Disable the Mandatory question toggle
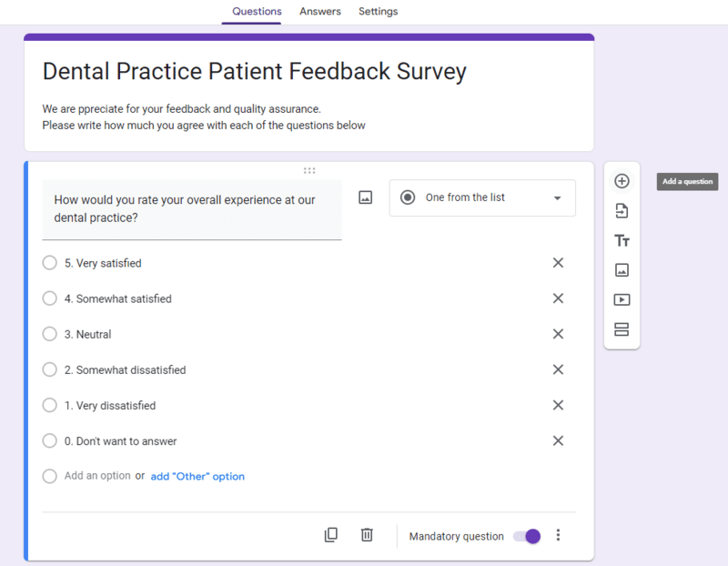The image size is (728, 566). click(526, 537)
